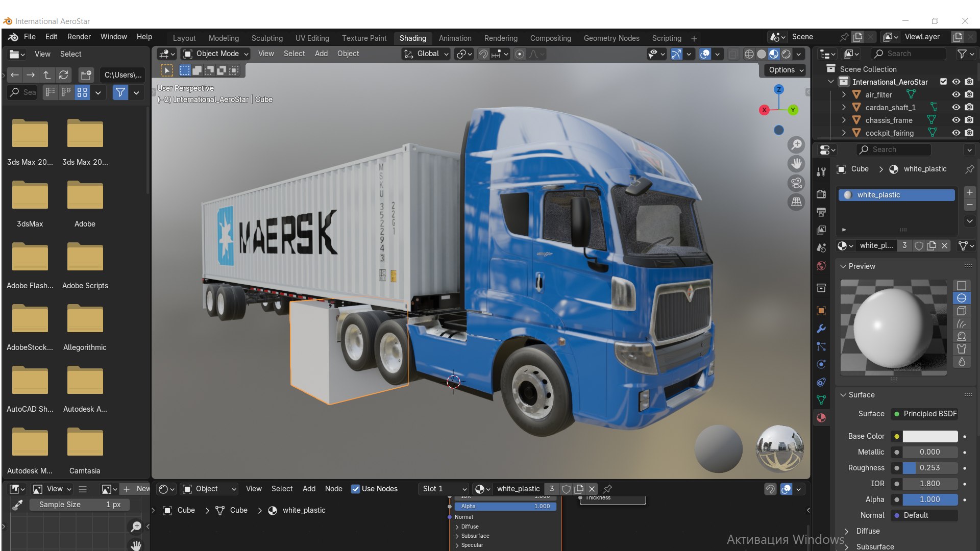Switch to Modeling workspace tab
The width and height of the screenshot is (980, 551).
(224, 38)
